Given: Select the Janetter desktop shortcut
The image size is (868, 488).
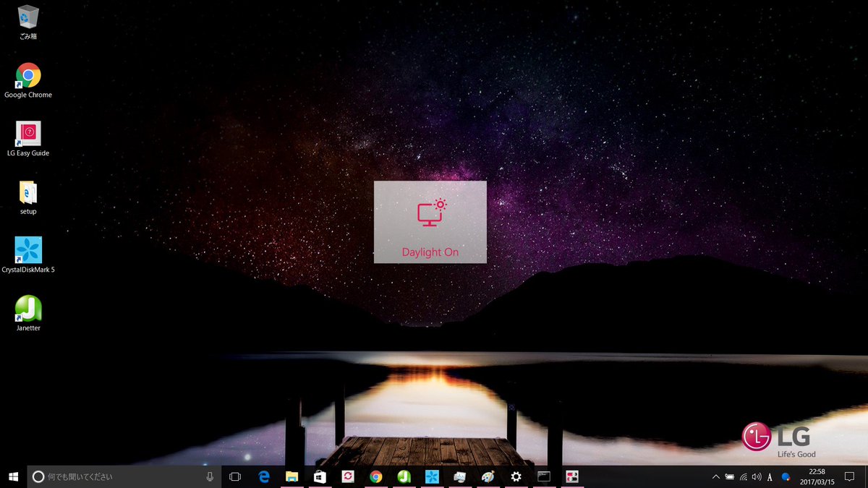Looking at the screenshot, I should click(28, 314).
